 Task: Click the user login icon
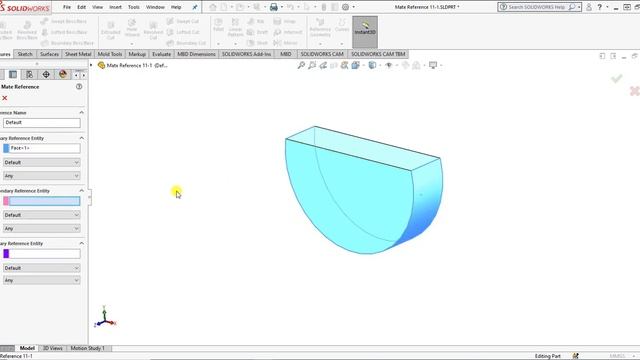[589, 7]
